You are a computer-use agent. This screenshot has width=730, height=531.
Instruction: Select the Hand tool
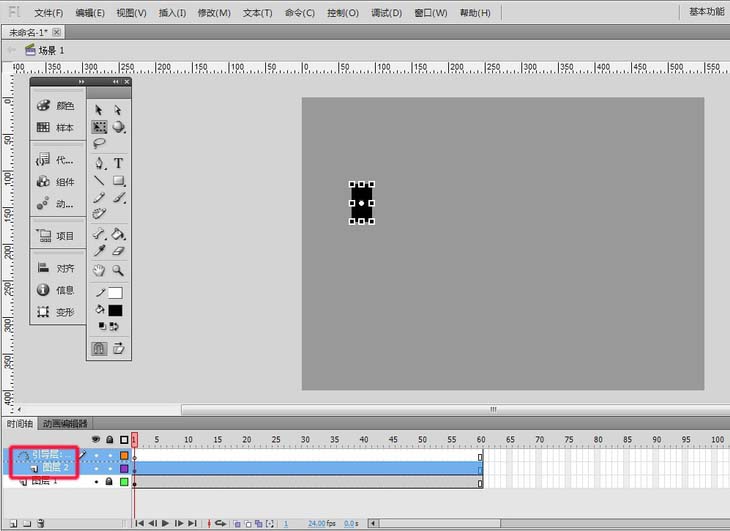click(x=99, y=270)
